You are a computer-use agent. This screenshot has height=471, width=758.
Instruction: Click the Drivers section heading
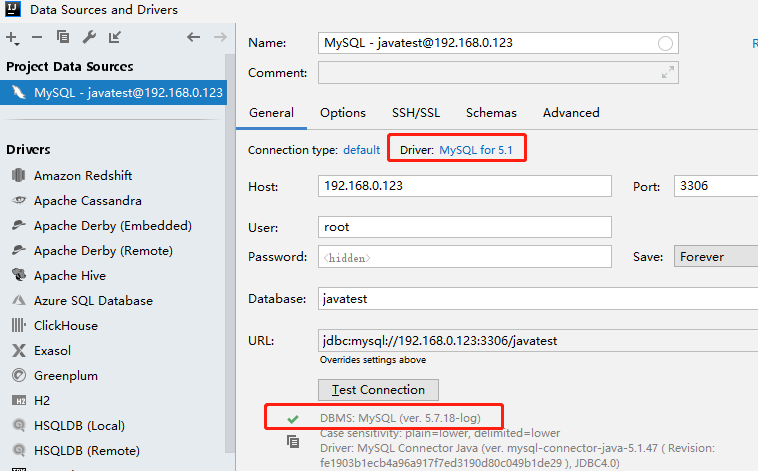pos(28,149)
